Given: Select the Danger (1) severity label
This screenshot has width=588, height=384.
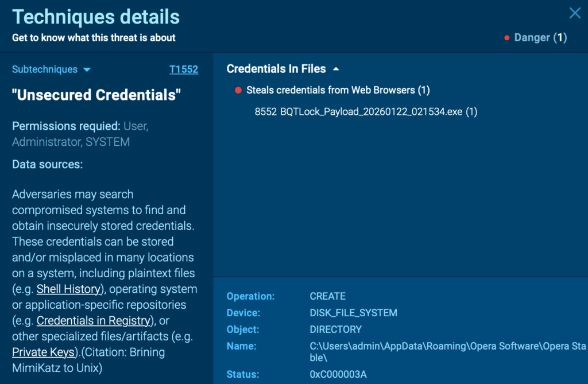Looking at the screenshot, I should pos(540,38).
